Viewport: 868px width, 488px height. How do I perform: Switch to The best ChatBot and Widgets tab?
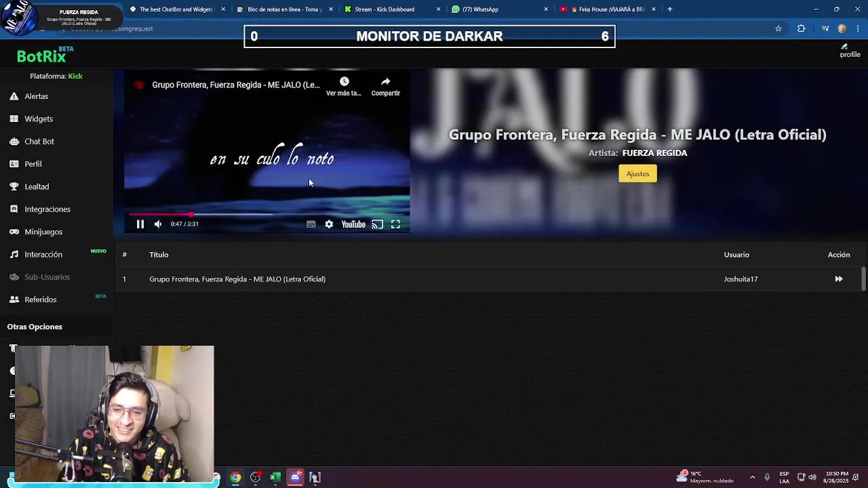click(x=176, y=9)
